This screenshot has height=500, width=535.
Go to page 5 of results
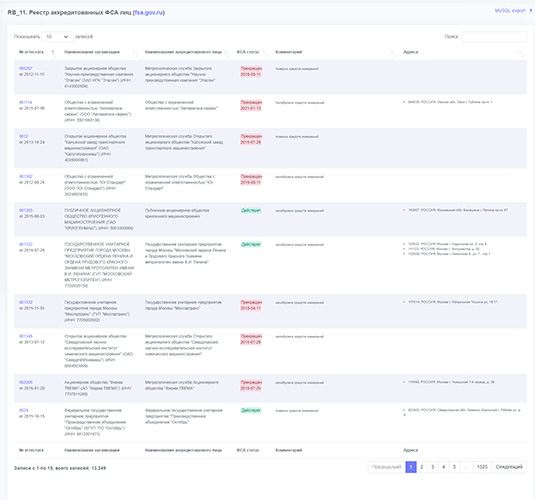point(454,467)
